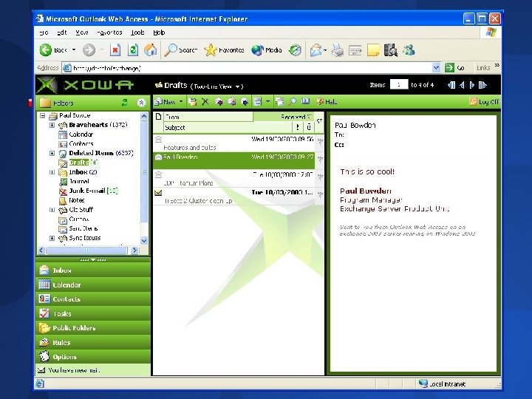Select the Sent Items folder
Screen dimensions: 532x399
[x=83, y=228]
